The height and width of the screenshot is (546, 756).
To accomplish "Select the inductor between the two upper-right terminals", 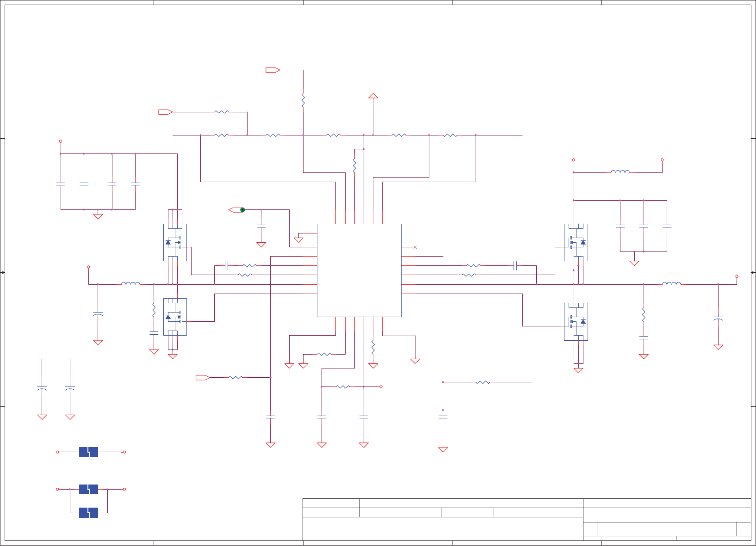I will click(x=620, y=172).
